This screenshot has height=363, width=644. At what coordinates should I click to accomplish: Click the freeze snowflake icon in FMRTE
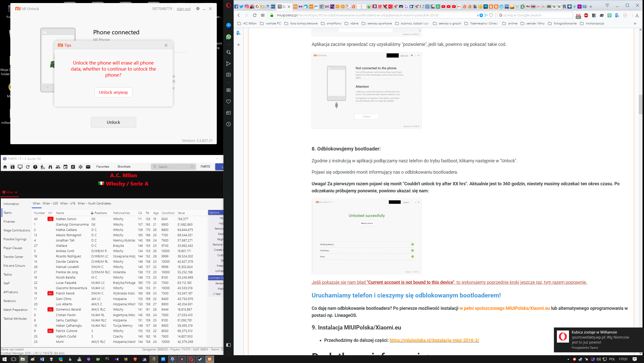pos(81,167)
